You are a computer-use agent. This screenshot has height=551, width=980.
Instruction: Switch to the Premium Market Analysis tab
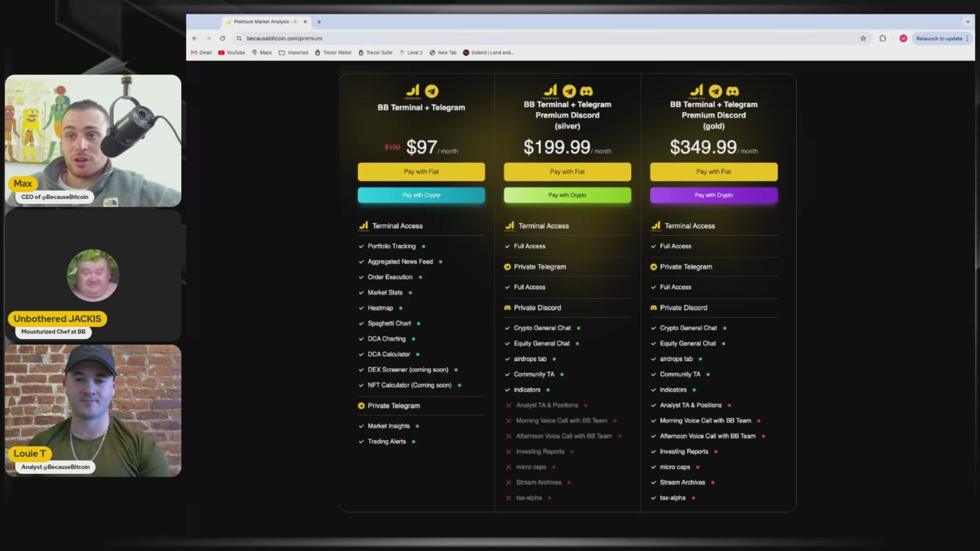[265, 22]
